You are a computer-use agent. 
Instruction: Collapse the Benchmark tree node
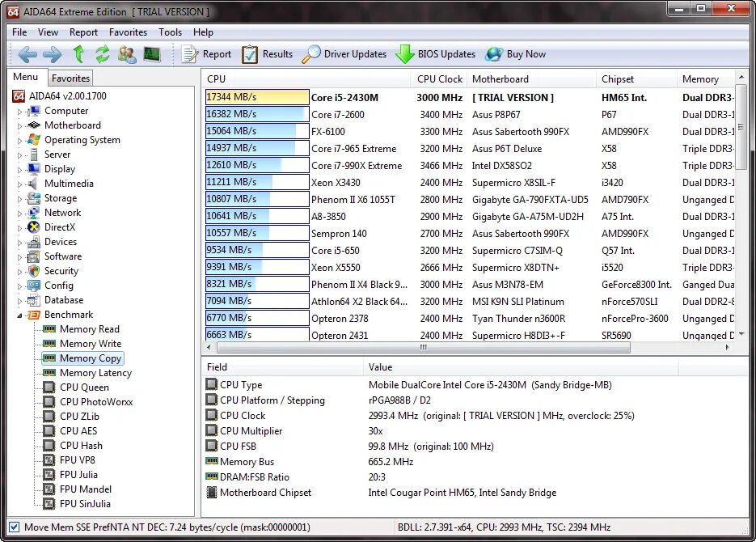pyautogui.click(x=19, y=315)
